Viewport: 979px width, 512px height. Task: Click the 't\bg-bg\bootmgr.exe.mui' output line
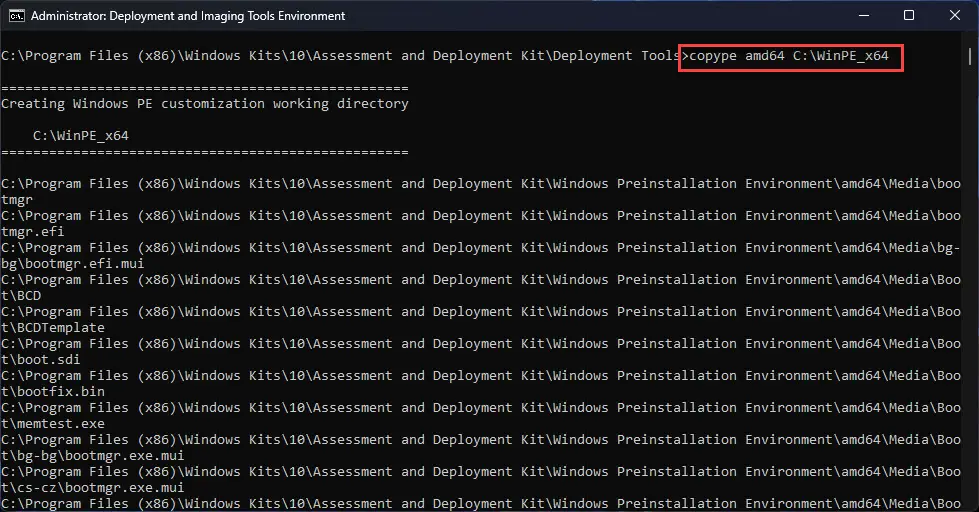(x=92, y=456)
